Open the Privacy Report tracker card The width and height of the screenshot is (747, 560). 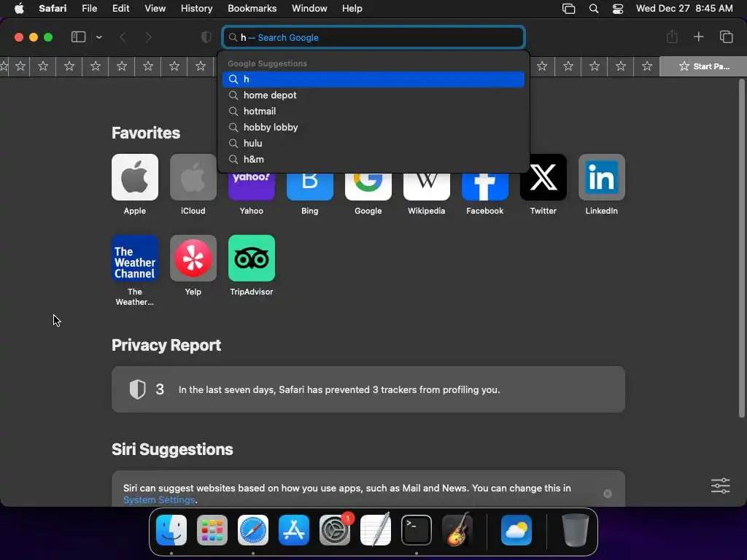tap(368, 389)
